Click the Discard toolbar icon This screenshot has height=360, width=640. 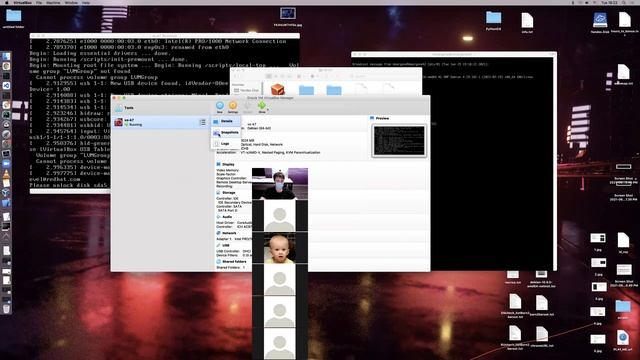pyautogui.click(x=247, y=107)
